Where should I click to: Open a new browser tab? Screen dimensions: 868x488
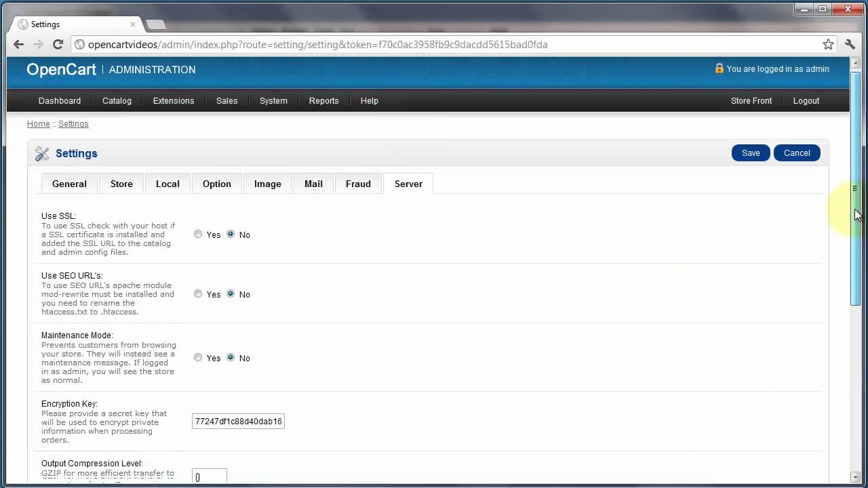[x=155, y=24]
